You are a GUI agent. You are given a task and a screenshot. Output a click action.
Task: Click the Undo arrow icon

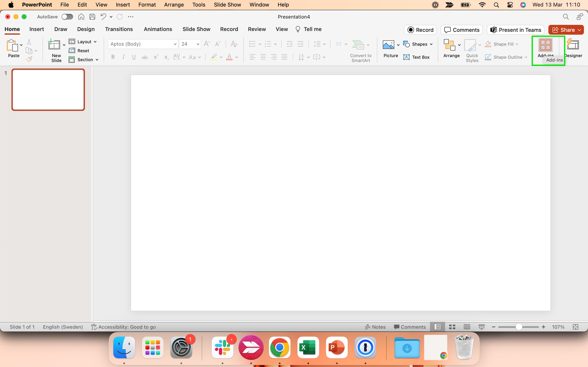point(103,17)
